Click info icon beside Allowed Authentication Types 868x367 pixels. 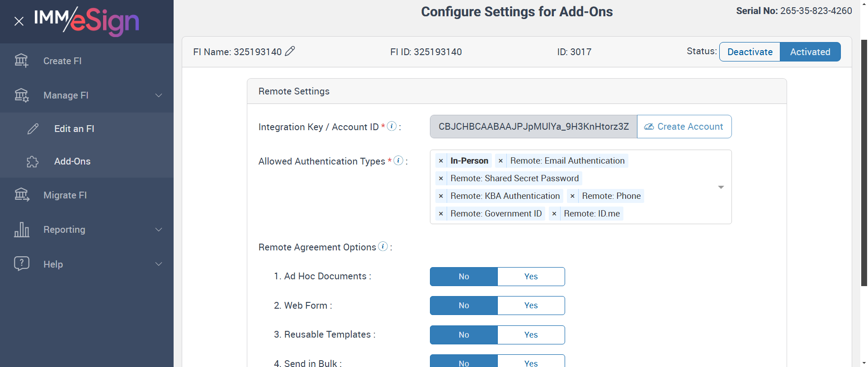(x=398, y=160)
